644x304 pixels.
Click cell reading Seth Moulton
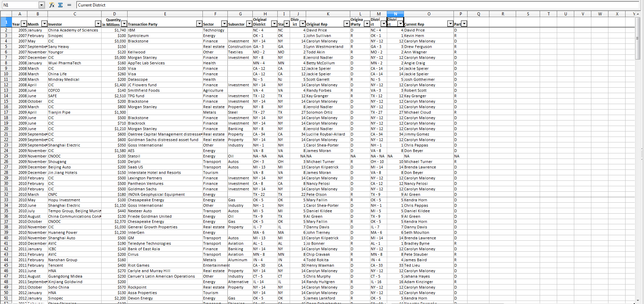[x=429, y=232]
